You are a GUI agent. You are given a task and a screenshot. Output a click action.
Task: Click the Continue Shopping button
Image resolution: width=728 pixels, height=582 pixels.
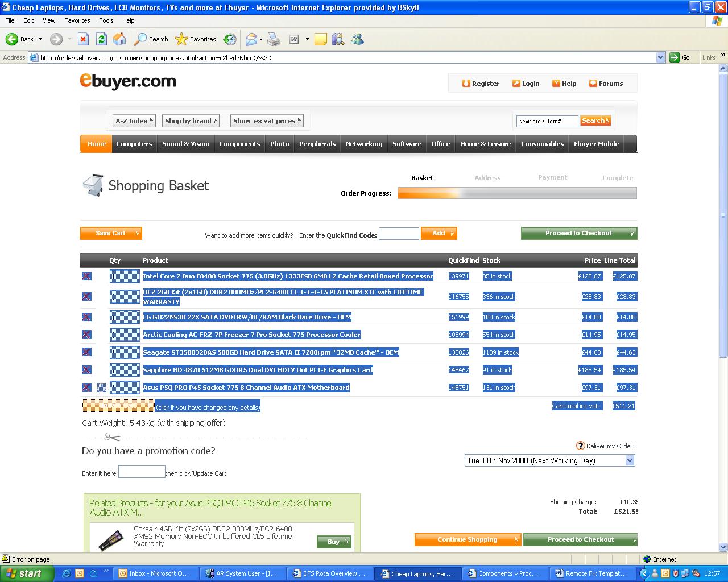pos(468,539)
